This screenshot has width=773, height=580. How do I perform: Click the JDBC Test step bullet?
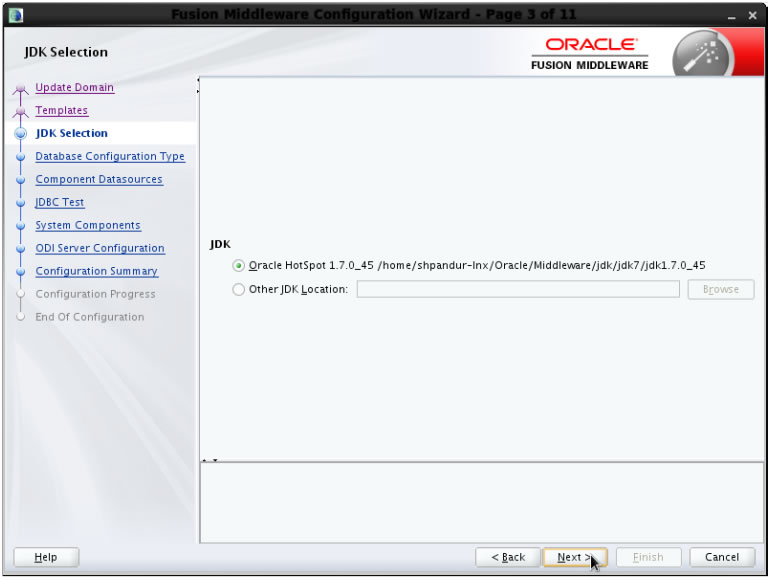pyautogui.click(x=20, y=203)
